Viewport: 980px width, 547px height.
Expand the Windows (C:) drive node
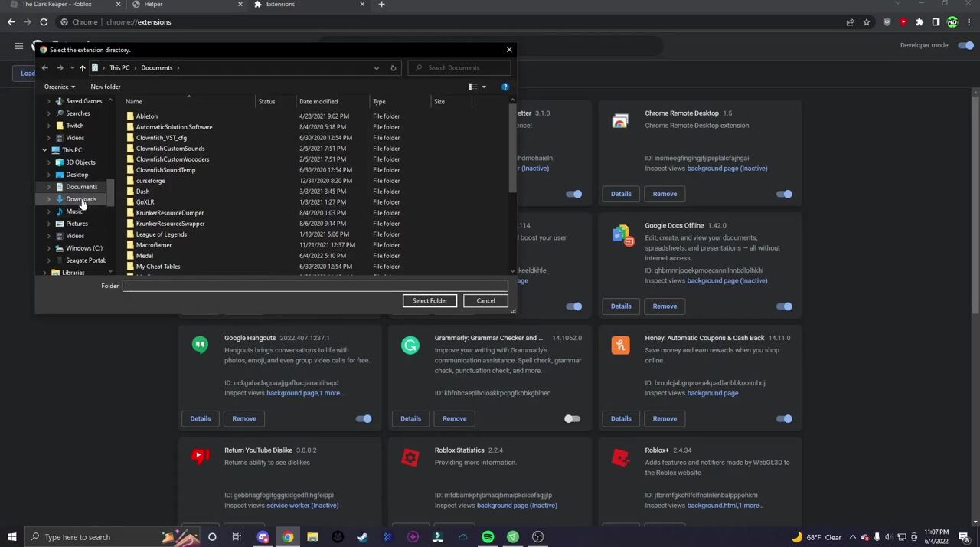49,248
